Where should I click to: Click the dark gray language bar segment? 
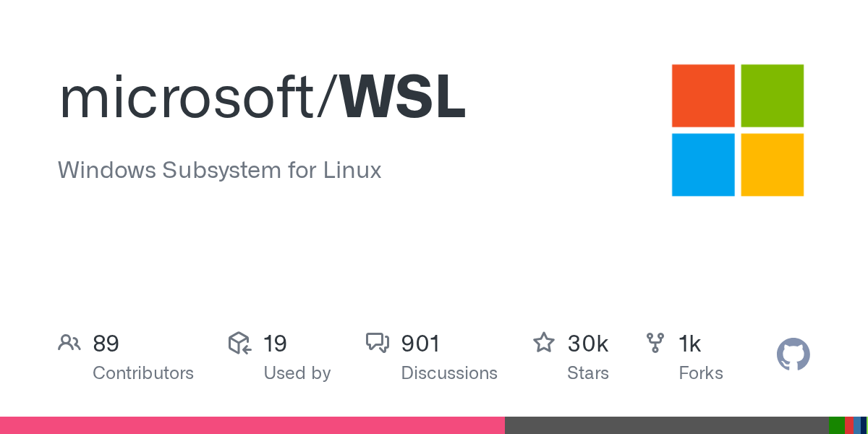click(665, 425)
